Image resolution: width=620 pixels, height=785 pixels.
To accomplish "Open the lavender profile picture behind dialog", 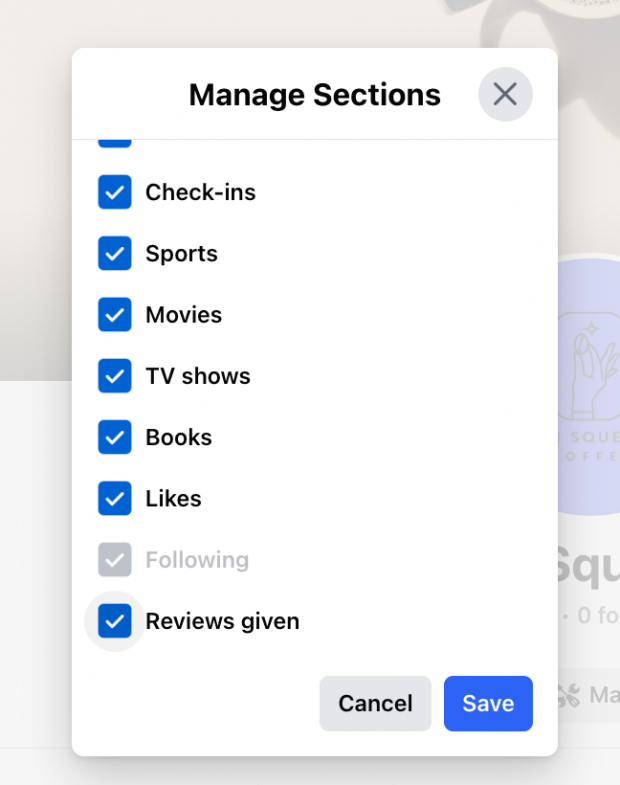I will tap(589, 385).
